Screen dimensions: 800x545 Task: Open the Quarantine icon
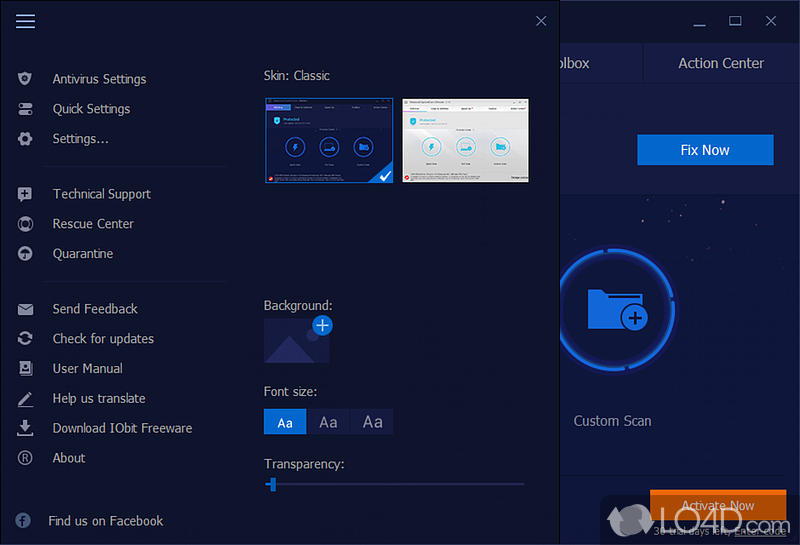tap(26, 254)
